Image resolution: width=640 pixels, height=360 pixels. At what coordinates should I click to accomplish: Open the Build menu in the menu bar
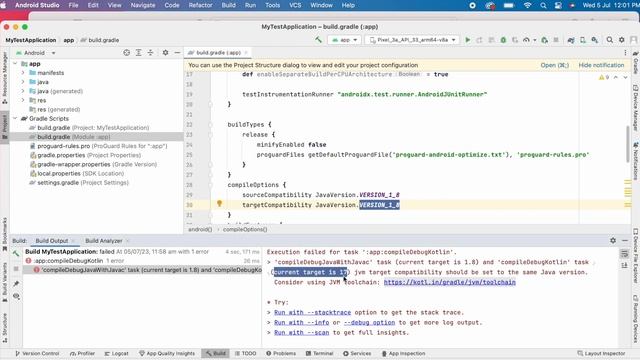[229, 5]
